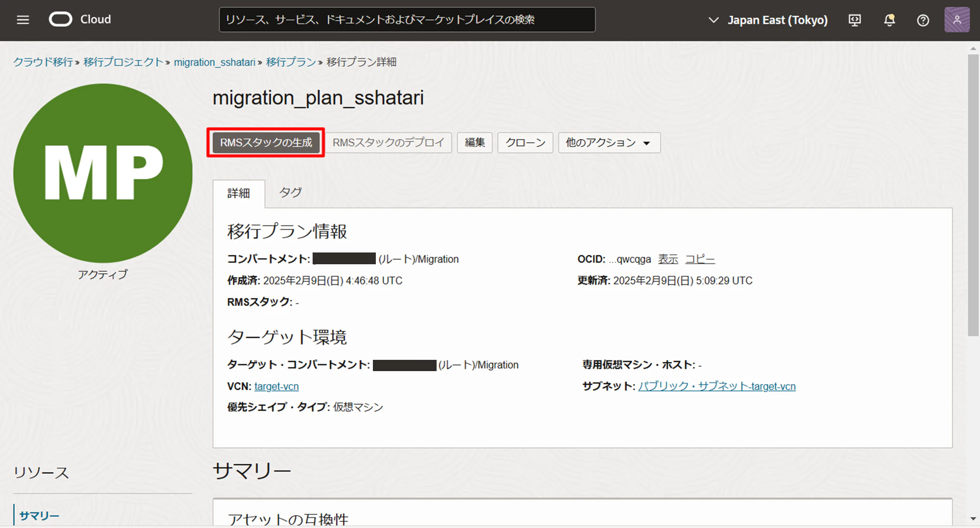Switch to the タグ tab
The width and height of the screenshot is (980, 528).
[x=291, y=193]
